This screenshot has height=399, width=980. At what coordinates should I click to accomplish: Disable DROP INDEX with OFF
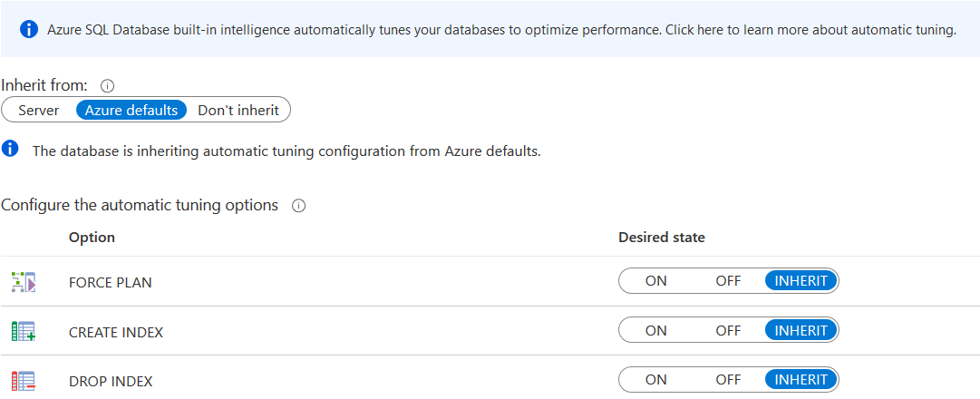pos(728,380)
